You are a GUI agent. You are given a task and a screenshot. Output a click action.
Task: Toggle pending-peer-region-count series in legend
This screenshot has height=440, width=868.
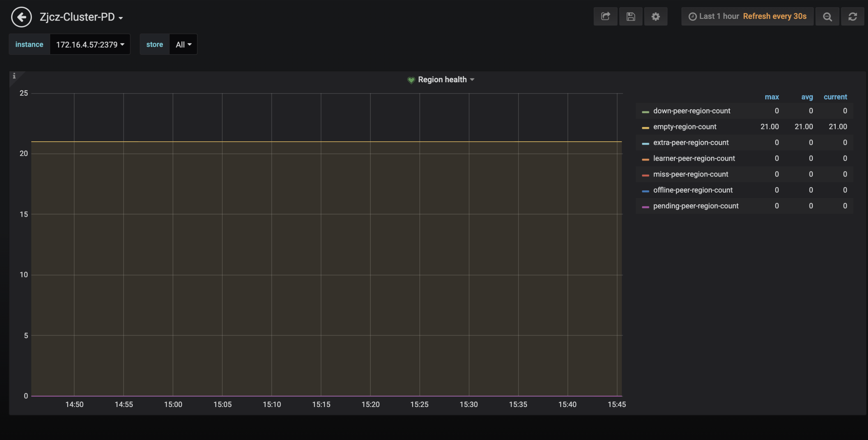[696, 206]
